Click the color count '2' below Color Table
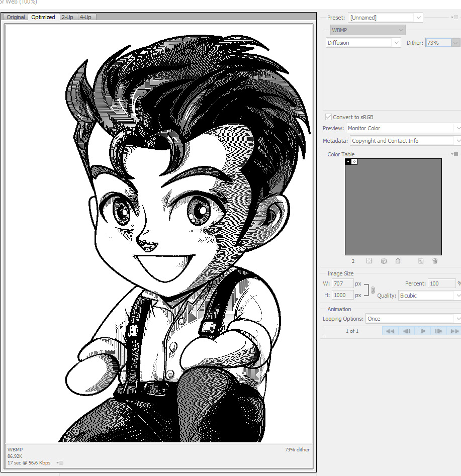461x476 pixels. click(x=353, y=261)
